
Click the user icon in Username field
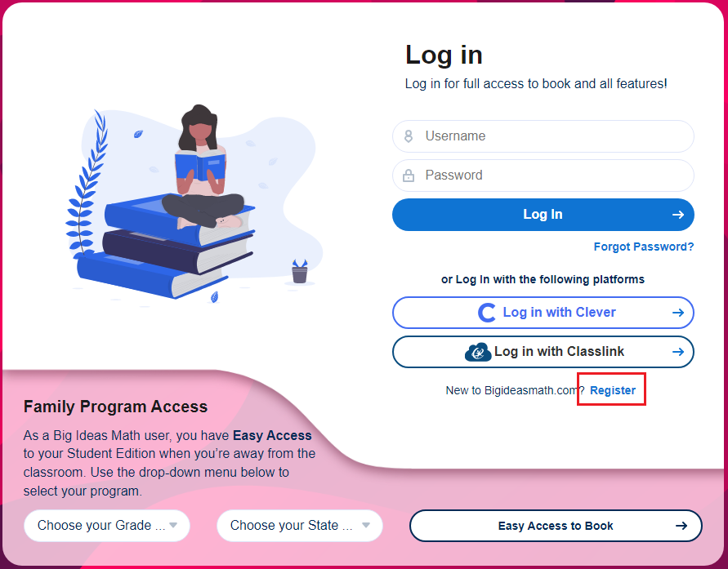click(x=408, y=136)
